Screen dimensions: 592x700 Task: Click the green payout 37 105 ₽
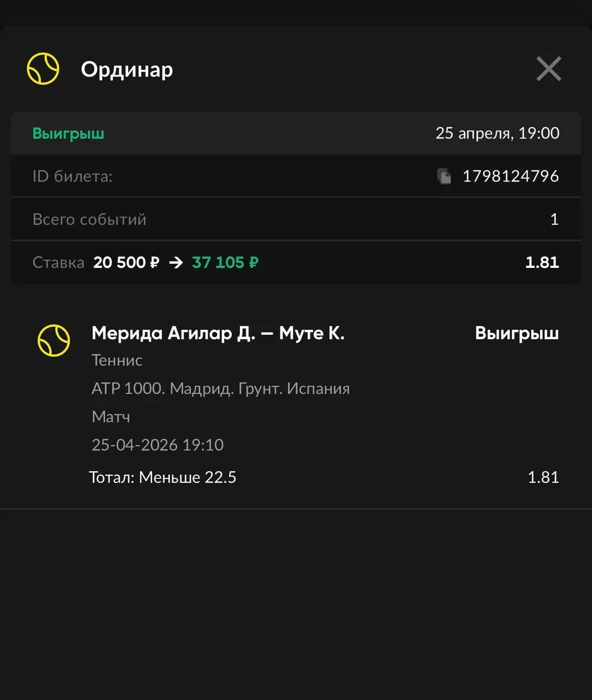(x=225, y=262)
